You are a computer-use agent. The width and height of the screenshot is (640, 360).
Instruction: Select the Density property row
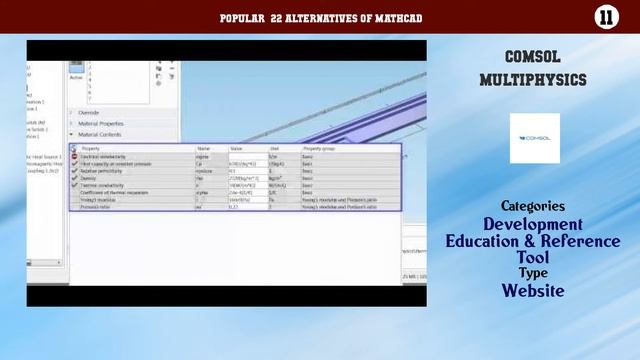point(236,178)
